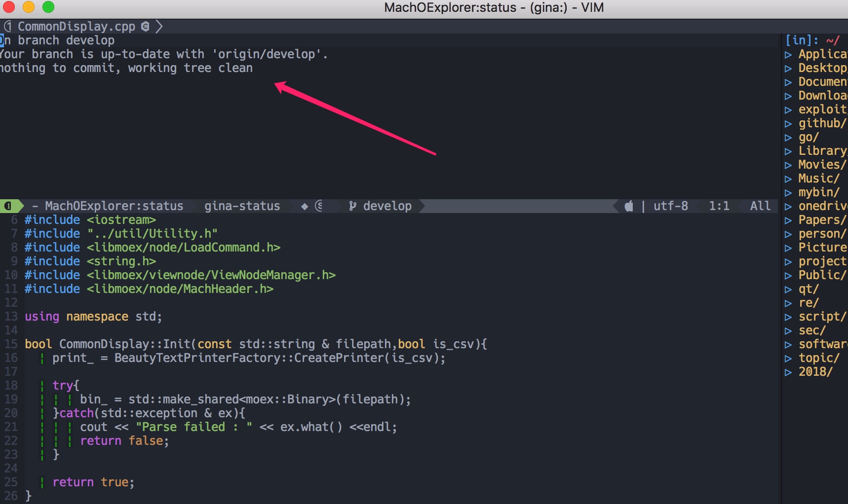Expand the Library/ folder

(x=788, y=151)
